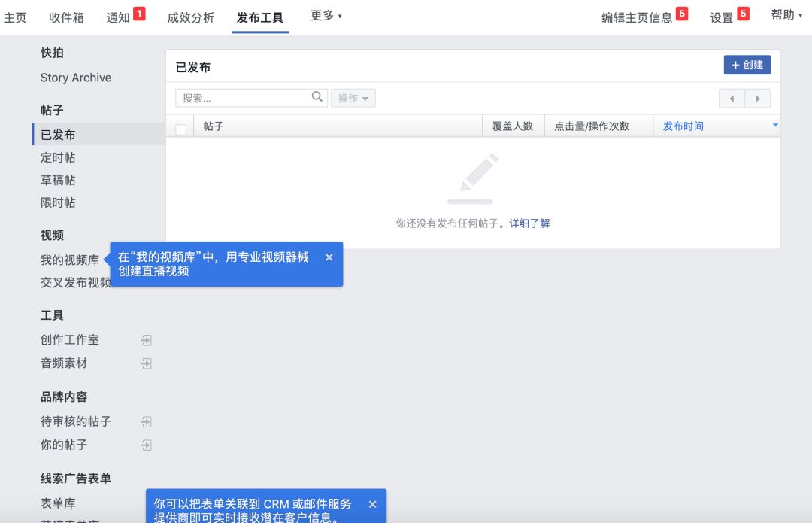Viewport: 812px width, 523px height.
Task: Switch to 成效分析 tab
Action: (x=190, y=17)
